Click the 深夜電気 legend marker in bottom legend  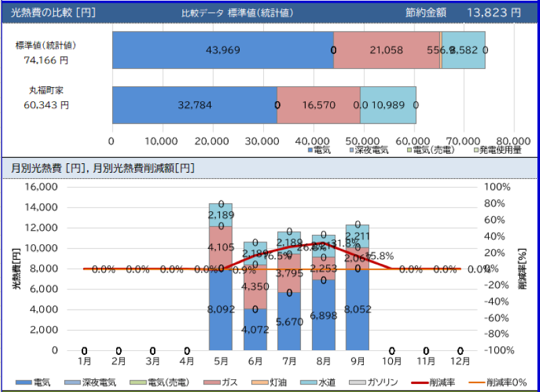coord(74,383)
